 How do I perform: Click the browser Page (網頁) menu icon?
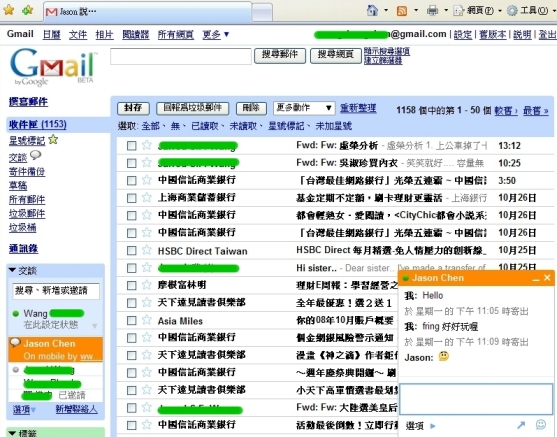coord(459,11)
